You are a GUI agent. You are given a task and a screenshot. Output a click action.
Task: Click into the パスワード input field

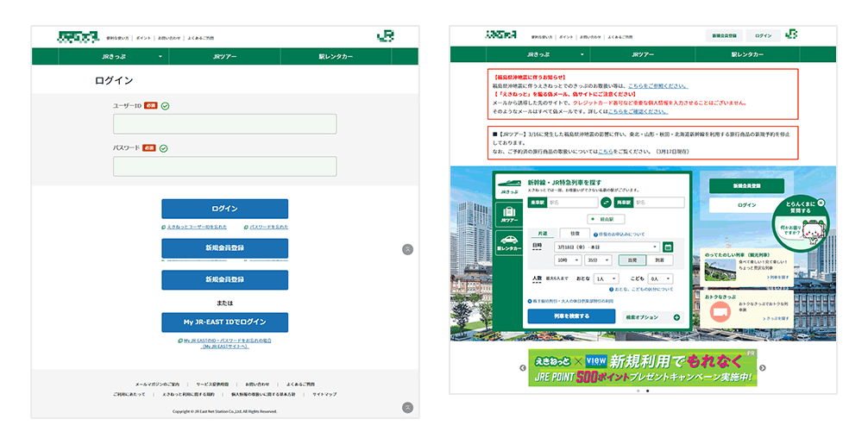tap(224, 166)
